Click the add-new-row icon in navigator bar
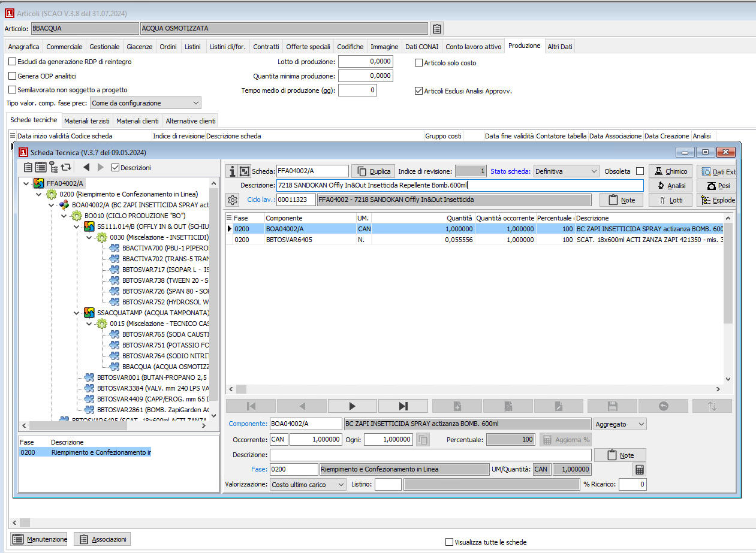Screen dimensions: 756x553 pyautogui.click(x=457, y=406)
